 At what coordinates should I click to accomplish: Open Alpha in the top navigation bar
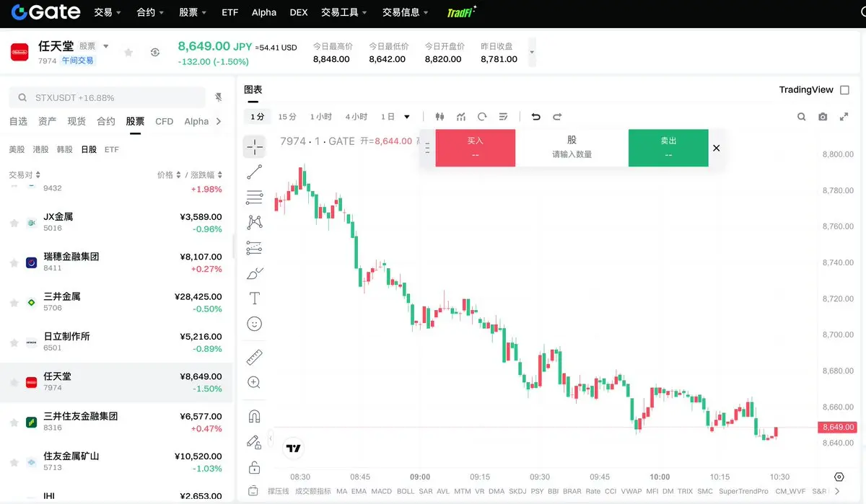pyautogui.click(x=264, y=12)
